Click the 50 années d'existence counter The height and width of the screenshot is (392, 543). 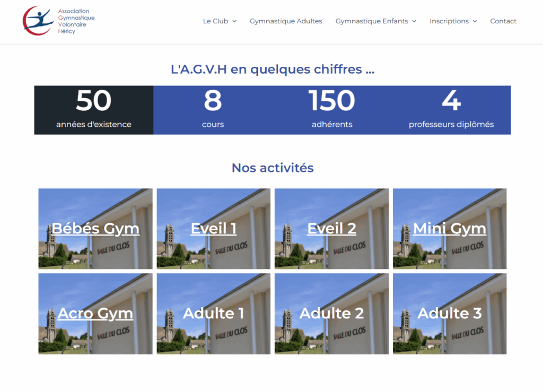pyautogui.click(x=94, y=110)
